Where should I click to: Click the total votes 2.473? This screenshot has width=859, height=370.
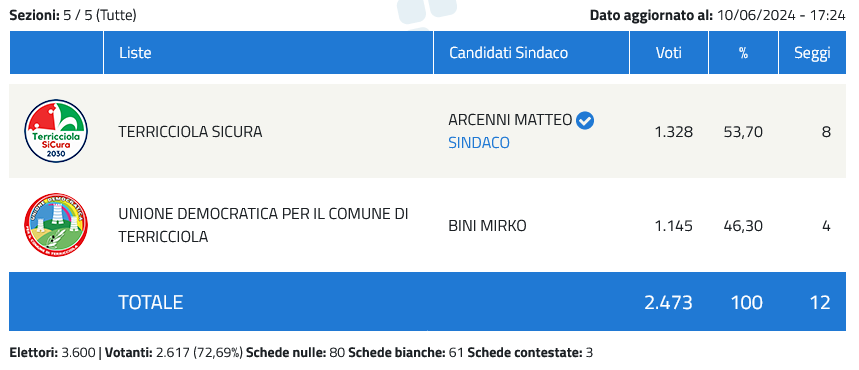668,302
